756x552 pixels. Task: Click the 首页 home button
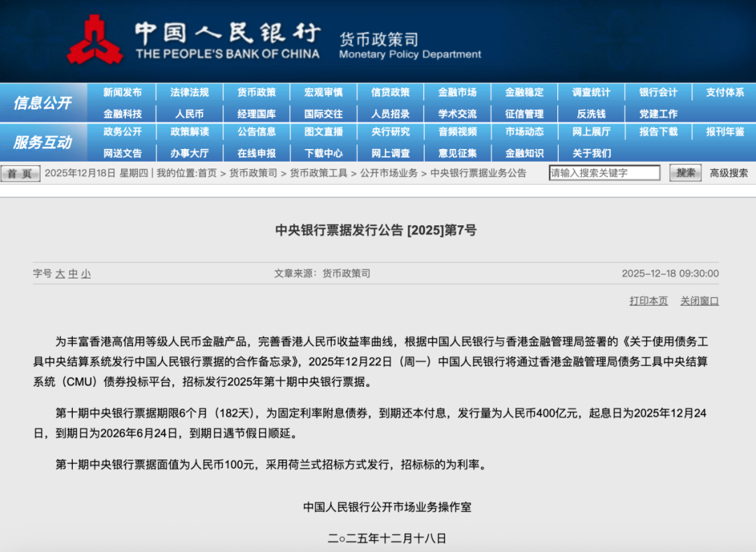pos(20,174)
